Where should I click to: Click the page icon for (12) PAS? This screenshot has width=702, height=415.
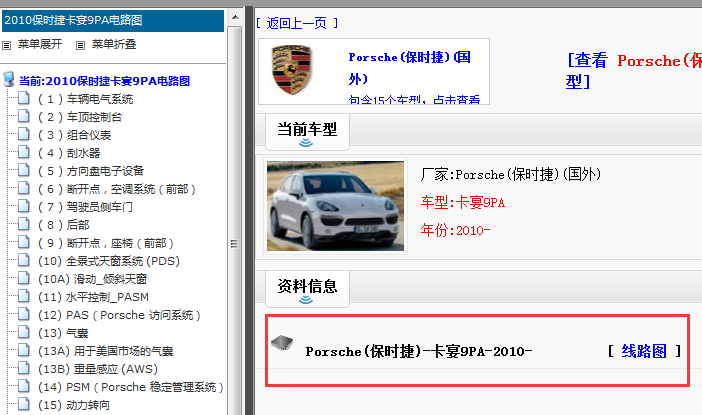click(24, 314)
